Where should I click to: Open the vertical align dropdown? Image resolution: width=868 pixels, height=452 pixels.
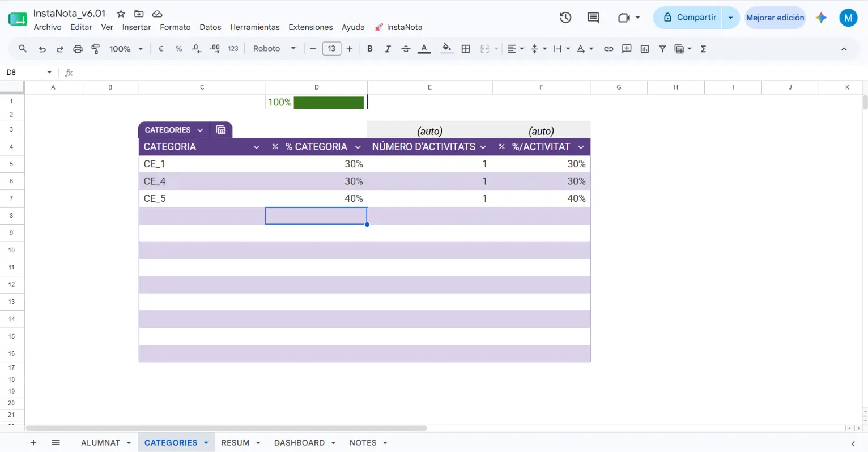(538, 49)
